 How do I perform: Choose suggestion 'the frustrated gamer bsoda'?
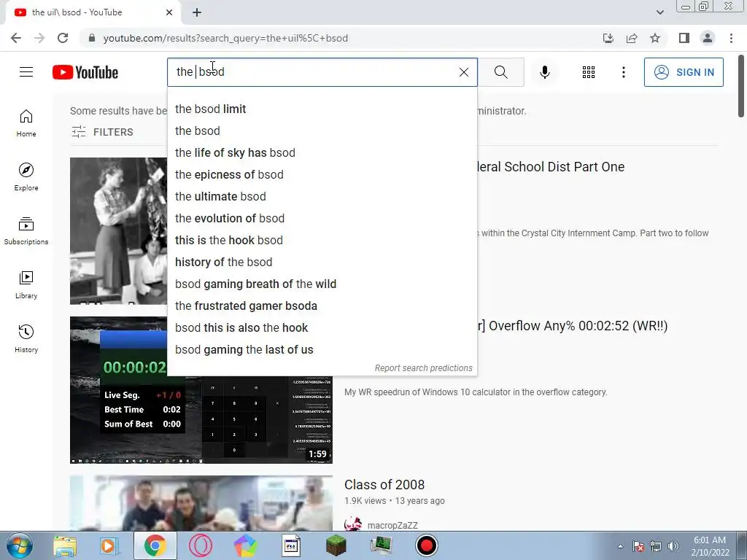click(x=322, y=306)
